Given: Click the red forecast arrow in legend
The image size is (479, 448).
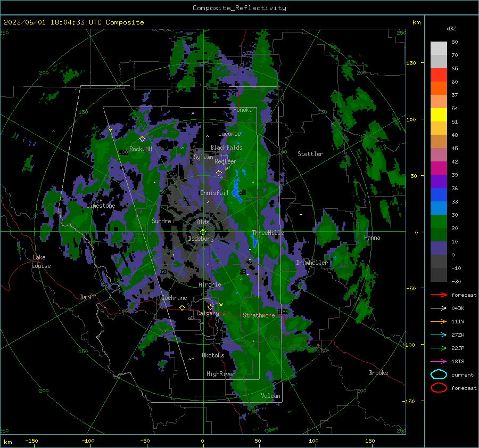Looking at the screenshot, I should point(439,295).
